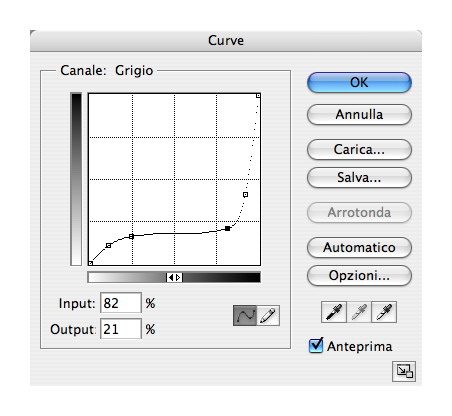Select the curve point drawing tool
452x416 pixels.
[245, 315]
